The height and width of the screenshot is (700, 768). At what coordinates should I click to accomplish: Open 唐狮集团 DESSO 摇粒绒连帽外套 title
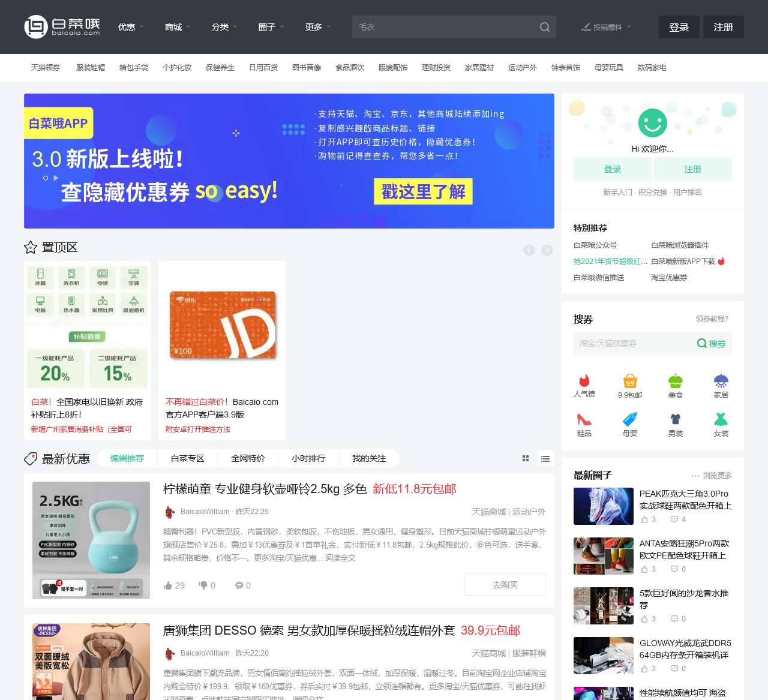pyautogui.click(x=309, y=630)
